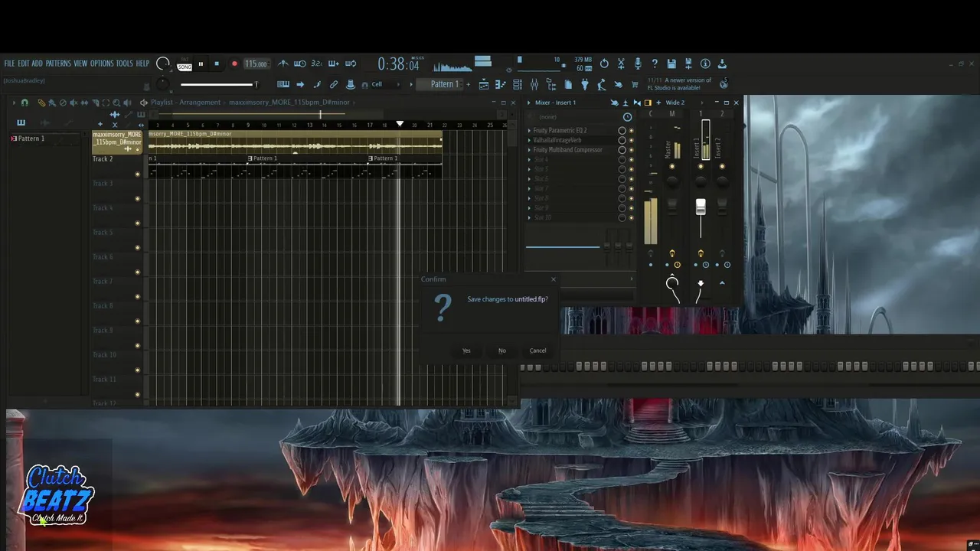The height and width of the screenshot is (551, 980).
Task: Open the FILE menu
Action: click(9, 64)
